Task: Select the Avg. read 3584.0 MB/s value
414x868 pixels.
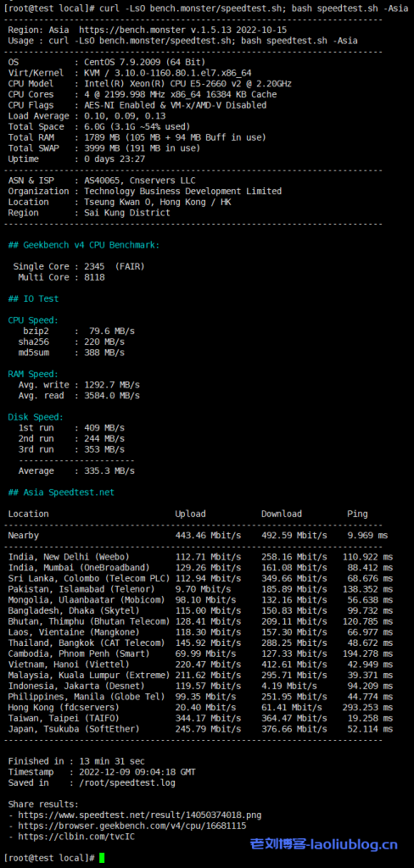Action: tap(112, 396)
